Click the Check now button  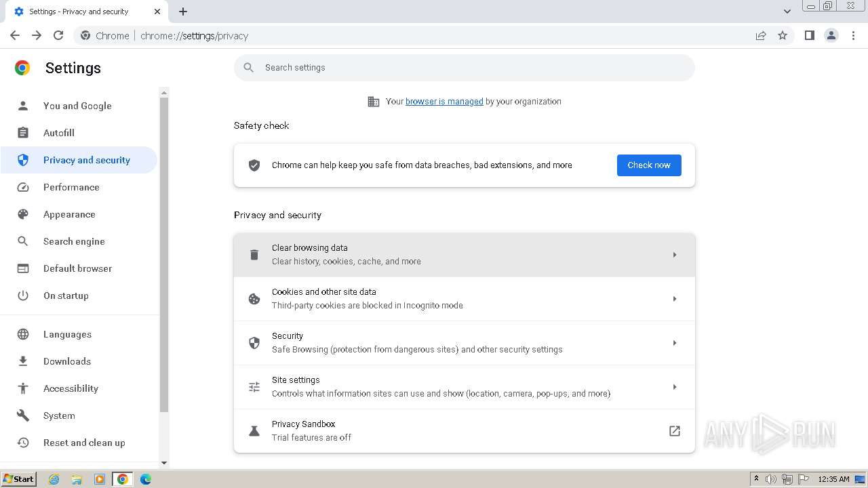[649, 165]
